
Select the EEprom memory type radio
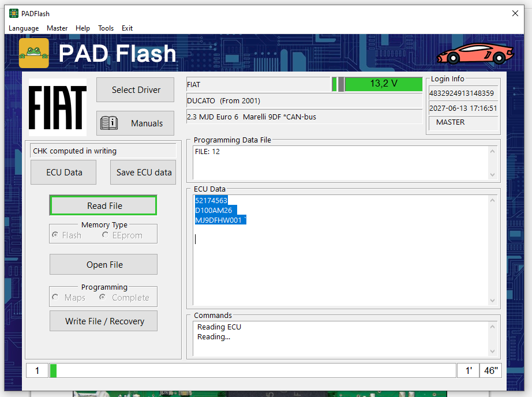pos(105,235)
